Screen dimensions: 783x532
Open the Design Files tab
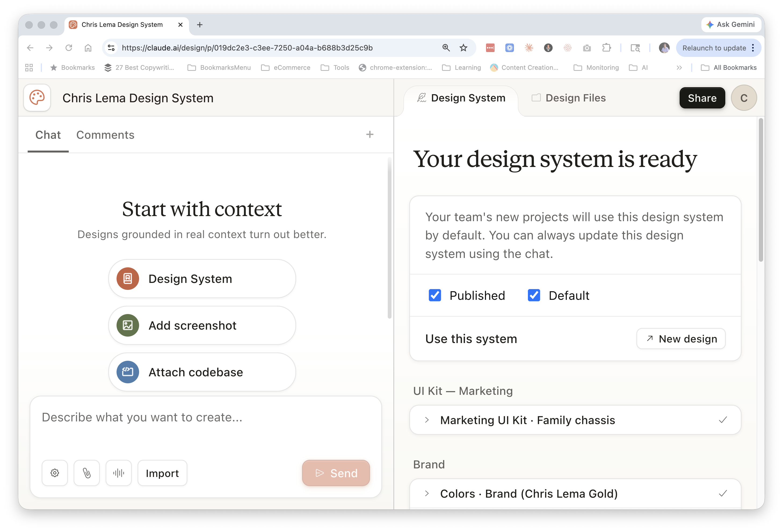click(x=569, y=98)
